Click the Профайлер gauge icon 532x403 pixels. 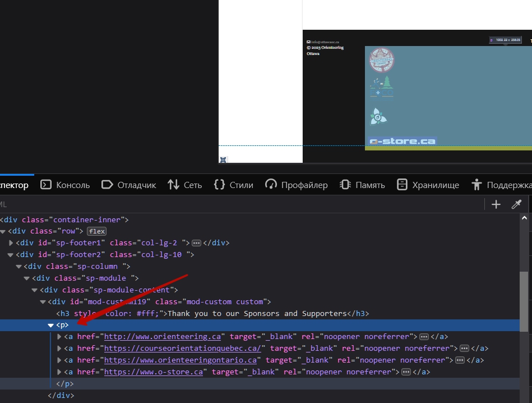271,185
